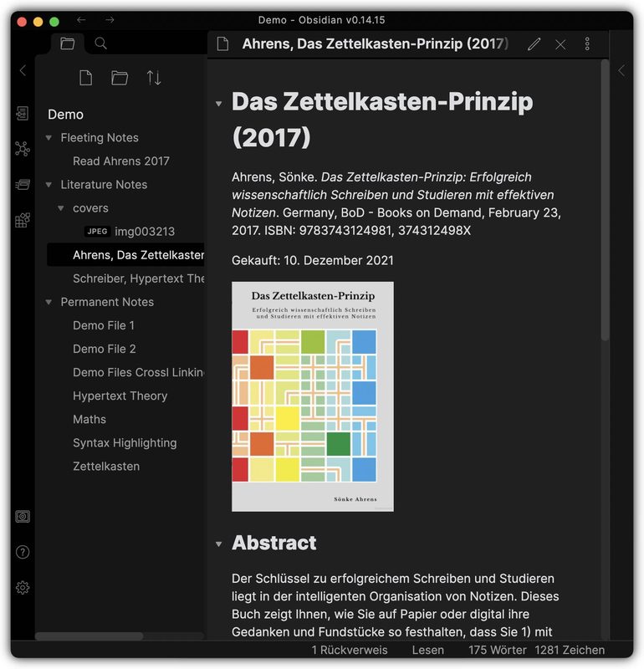Screen dimensions: 644x669
Task: Fold the Das Zettelkasten-Prinzip heading
Action: point(219,104)
